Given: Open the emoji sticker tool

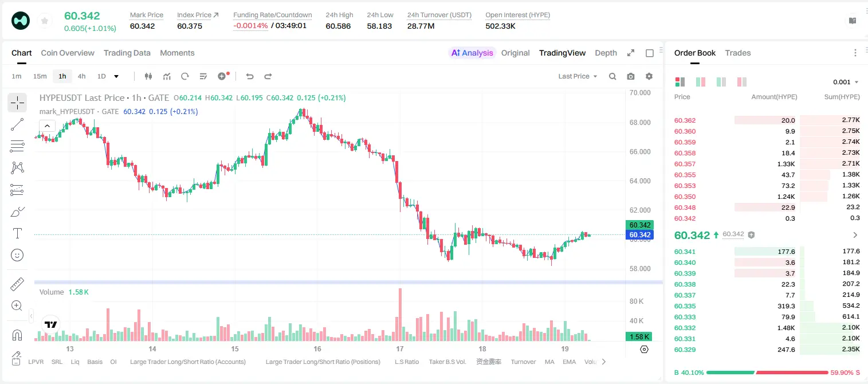Looking at the screenshot, I should pos(17,255).
